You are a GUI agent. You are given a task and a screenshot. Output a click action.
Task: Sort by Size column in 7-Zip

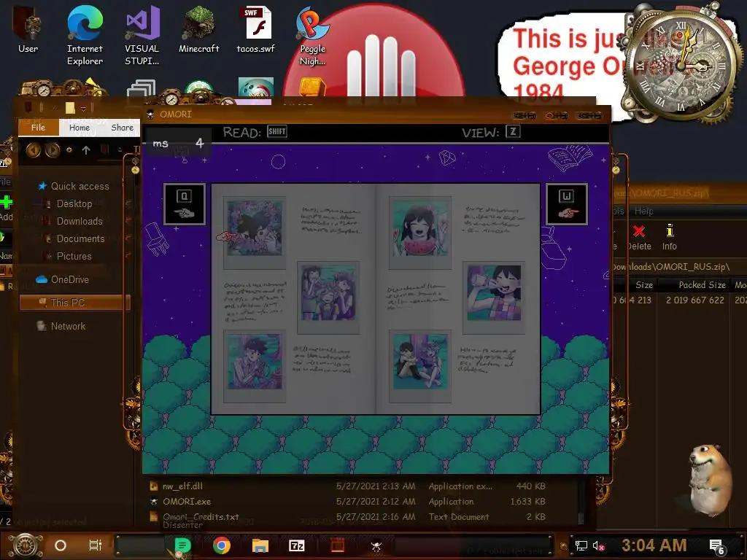[x=644, y=285]
